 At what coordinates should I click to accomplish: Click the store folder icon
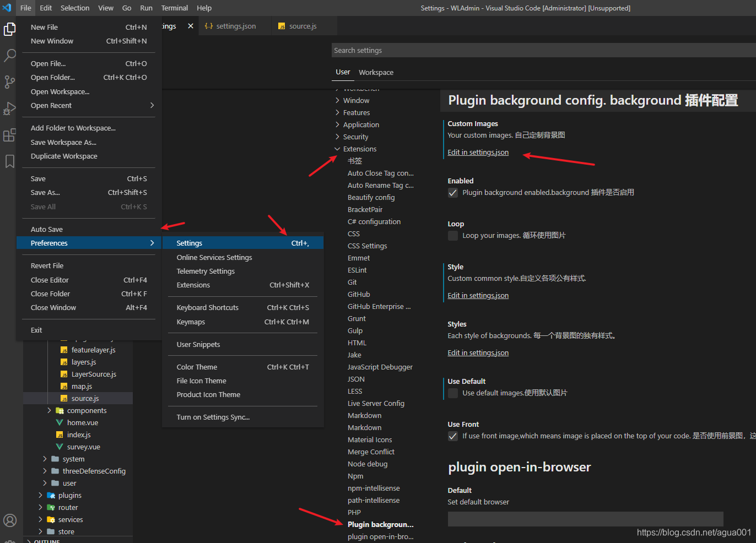51,532
